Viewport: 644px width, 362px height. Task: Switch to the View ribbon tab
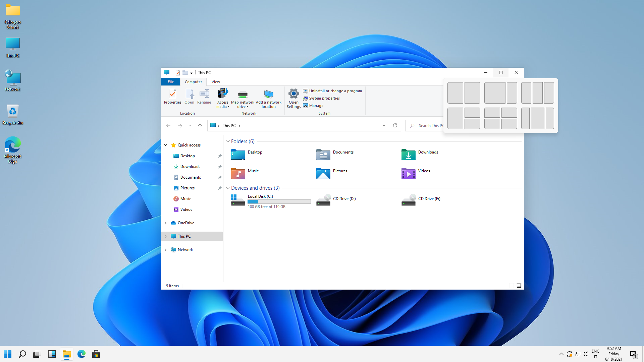216,82
